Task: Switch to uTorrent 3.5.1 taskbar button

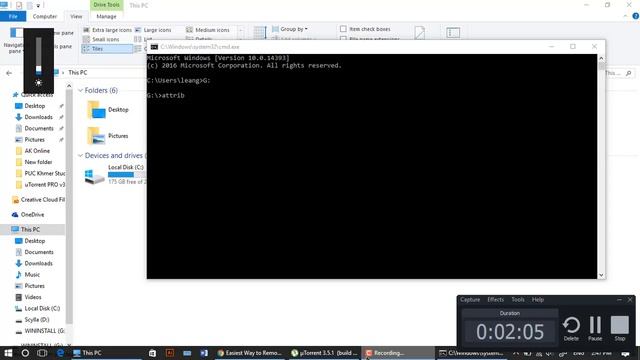Action: (324, 353)
